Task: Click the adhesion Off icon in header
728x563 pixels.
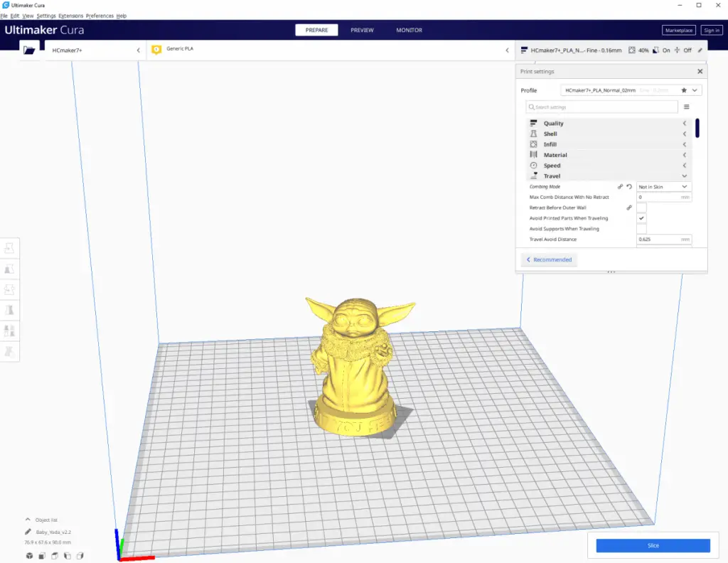Action: (677, 50)
